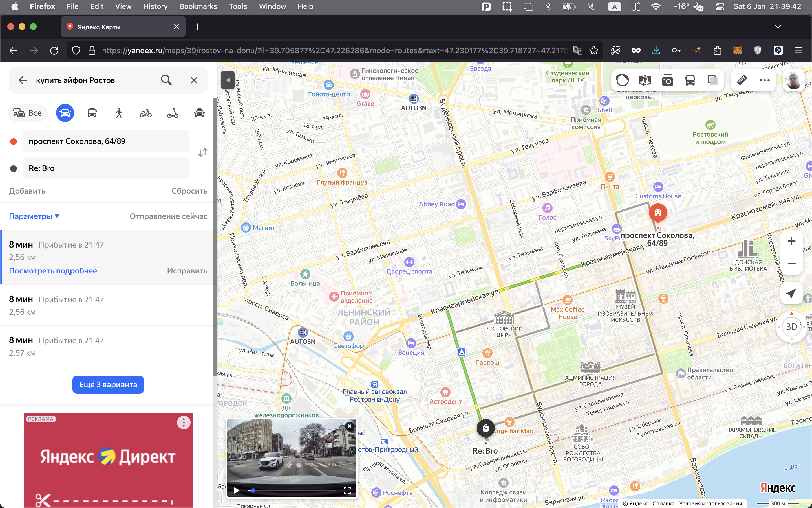Select walking route mode
This screenshot has width=812, height=508.
click(x=119, y=113)
